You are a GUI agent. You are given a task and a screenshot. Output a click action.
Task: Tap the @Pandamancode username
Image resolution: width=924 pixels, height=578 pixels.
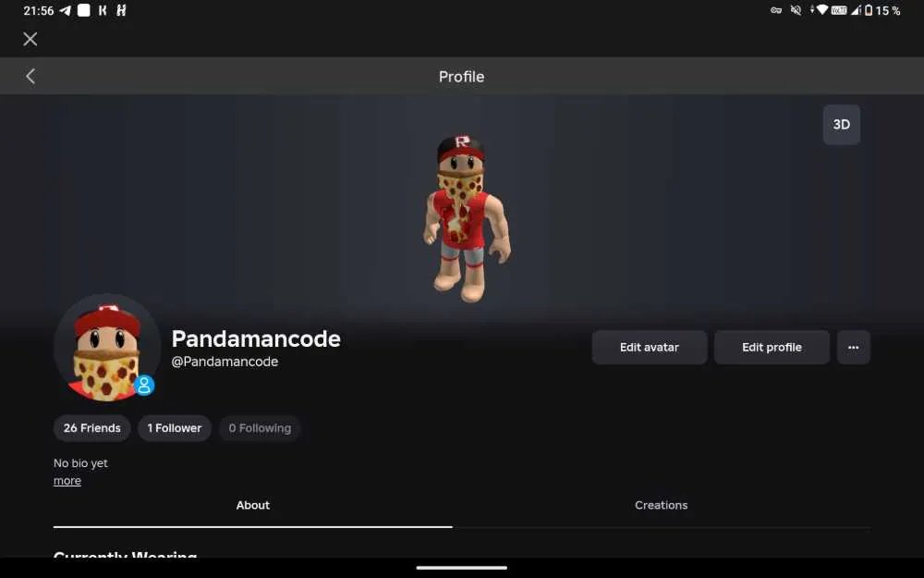pos(225,362)
